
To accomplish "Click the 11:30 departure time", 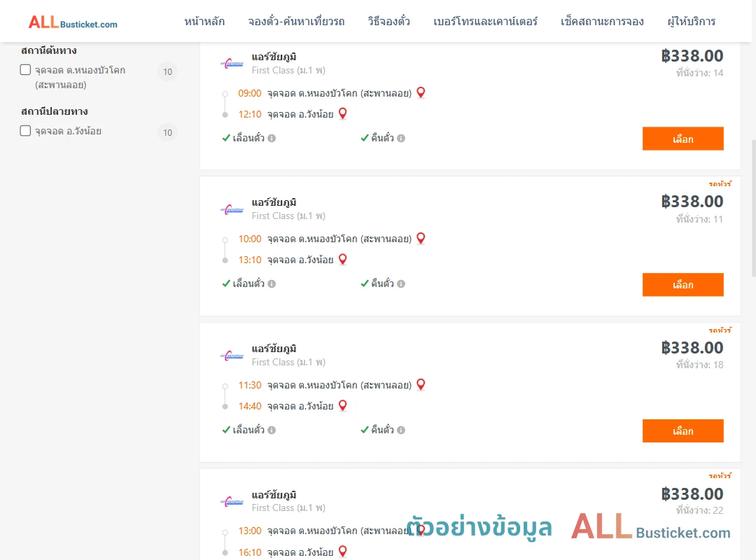I will [x=250, y=385].
